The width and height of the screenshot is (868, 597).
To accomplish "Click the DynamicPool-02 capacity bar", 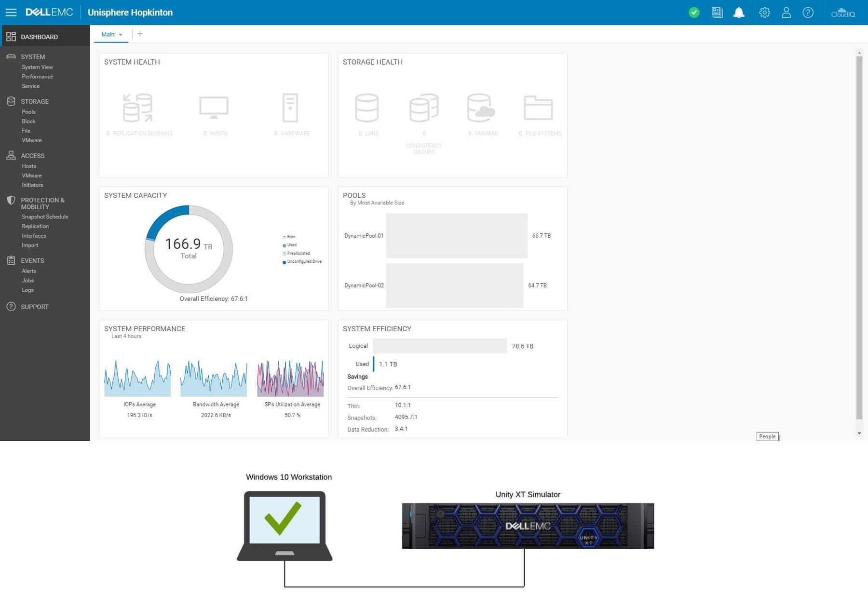I will 454,285.
